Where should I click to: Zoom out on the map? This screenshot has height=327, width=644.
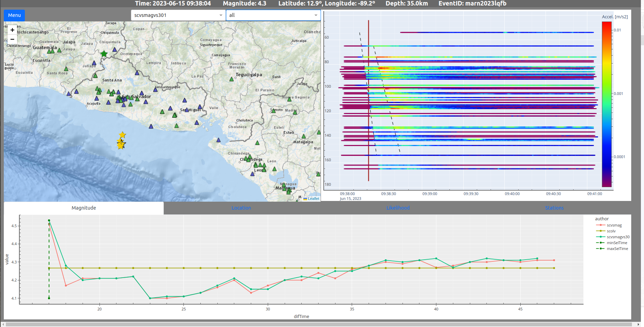click(x=12, y=39)
